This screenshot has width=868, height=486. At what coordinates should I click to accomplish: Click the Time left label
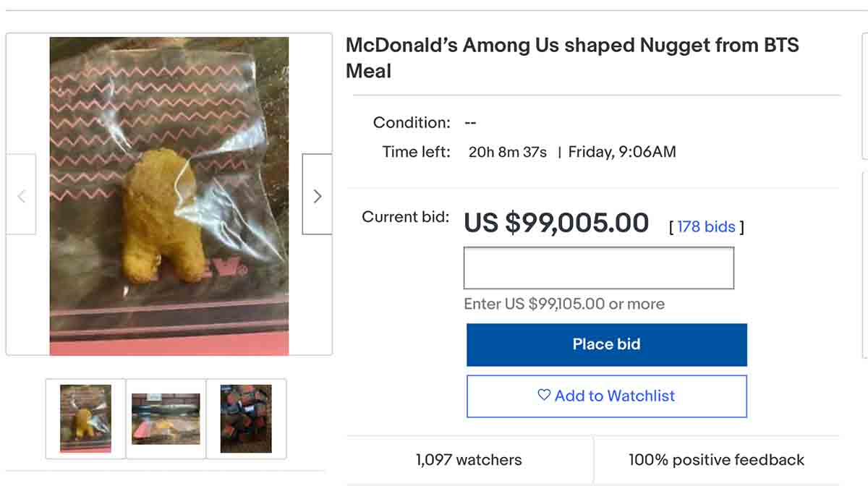[416, 153]
